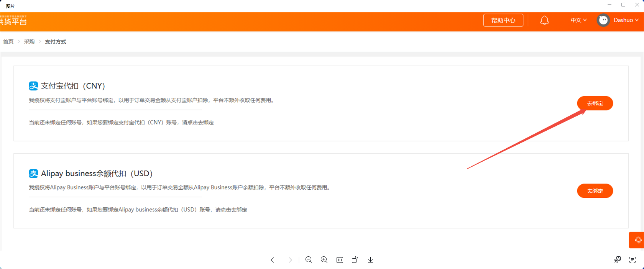Click the zoom in magnifier icon
Viewport: 644px width, 269px height.
[x=324, y=260]
